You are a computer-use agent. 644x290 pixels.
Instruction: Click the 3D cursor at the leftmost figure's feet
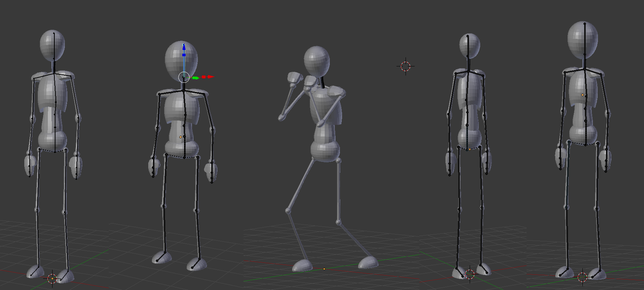52,278
